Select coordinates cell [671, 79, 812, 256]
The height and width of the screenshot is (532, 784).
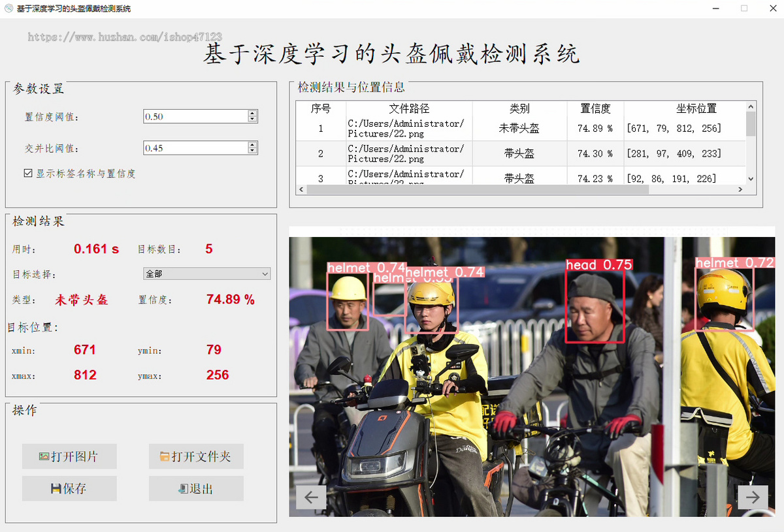tap(685, 129)
